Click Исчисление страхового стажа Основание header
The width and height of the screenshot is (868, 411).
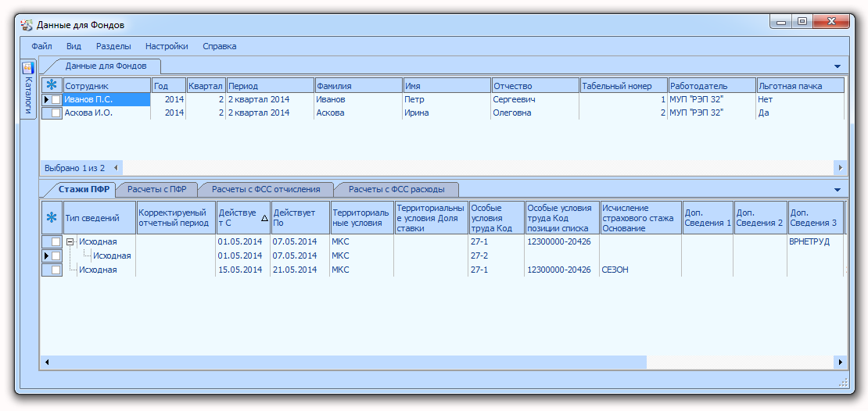pos(641,218)
